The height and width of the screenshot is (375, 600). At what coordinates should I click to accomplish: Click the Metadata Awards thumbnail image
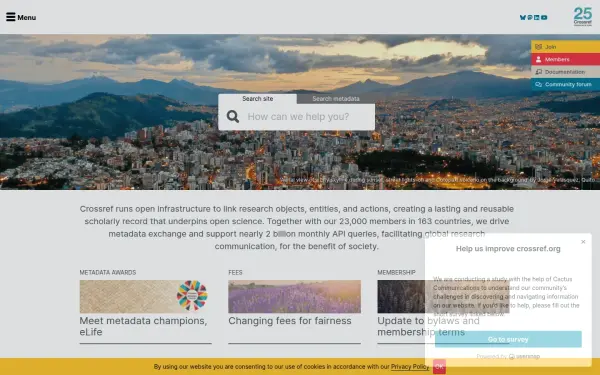click(145, 297)
